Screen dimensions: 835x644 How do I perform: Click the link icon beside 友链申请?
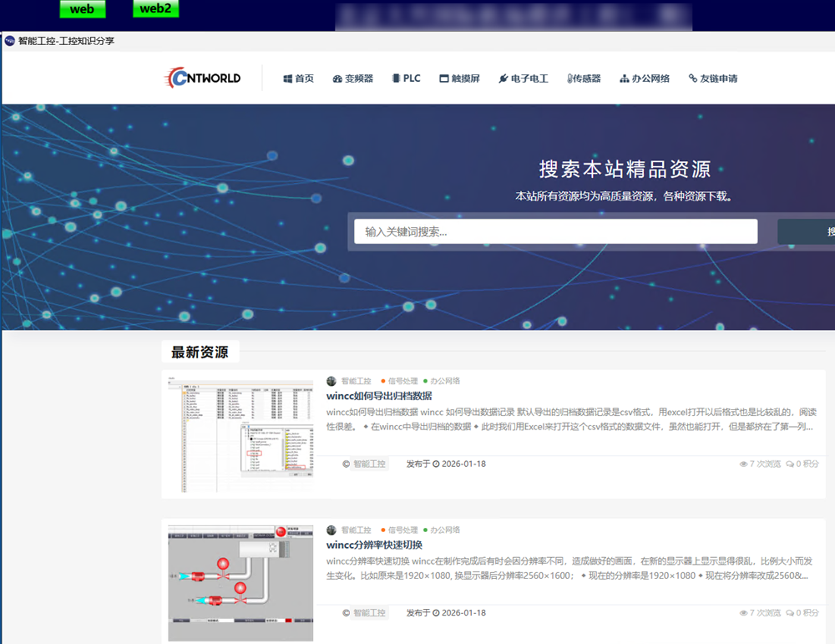pyautogui.click(x=692, y=79)
